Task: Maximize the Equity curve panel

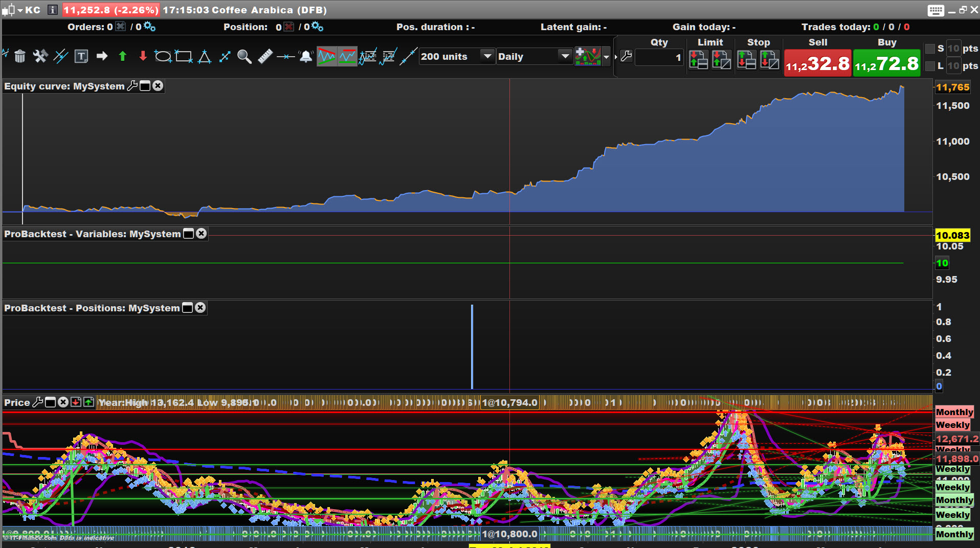Action: [145, 86]
